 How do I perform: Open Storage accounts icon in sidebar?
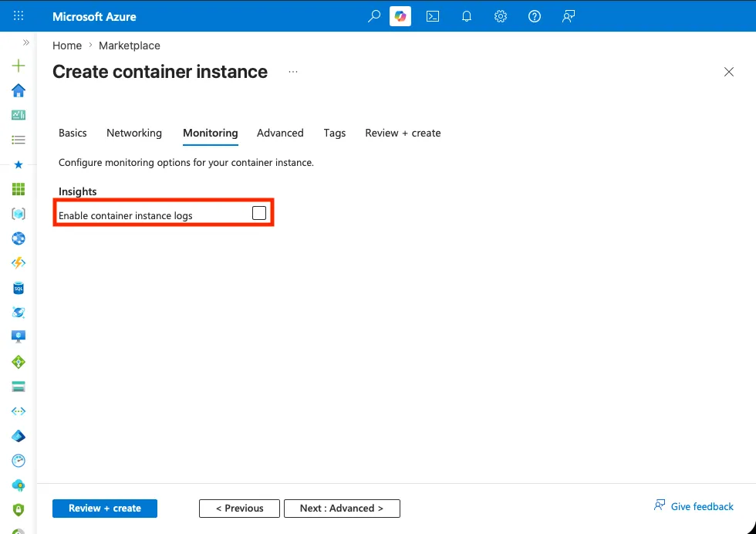[x=19, y=387]
